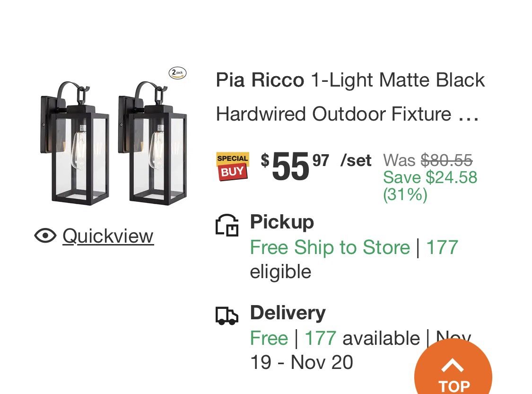
Task: Click the eye icon beside Quickview
Action: pos(45,236)
